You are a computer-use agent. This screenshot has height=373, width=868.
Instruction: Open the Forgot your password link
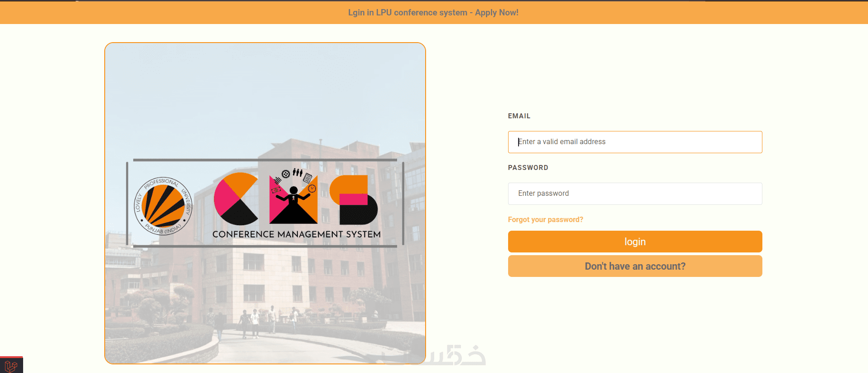[x=545, y=219]
